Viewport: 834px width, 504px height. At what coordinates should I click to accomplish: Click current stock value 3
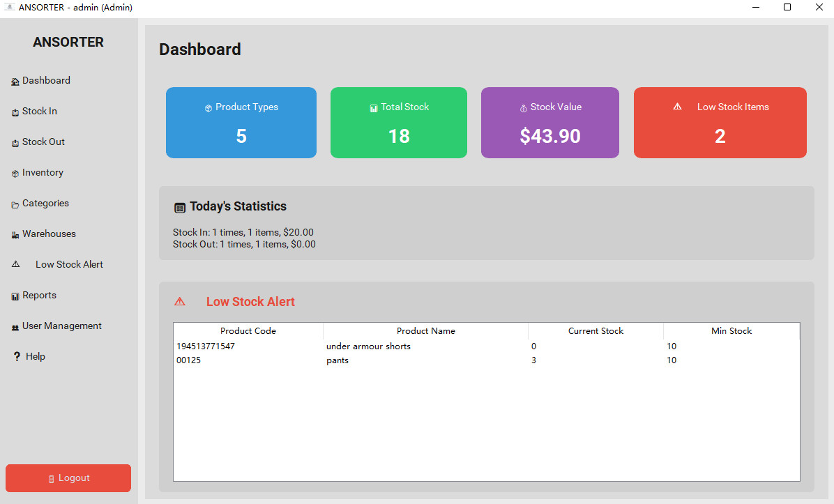pos(534,360)
